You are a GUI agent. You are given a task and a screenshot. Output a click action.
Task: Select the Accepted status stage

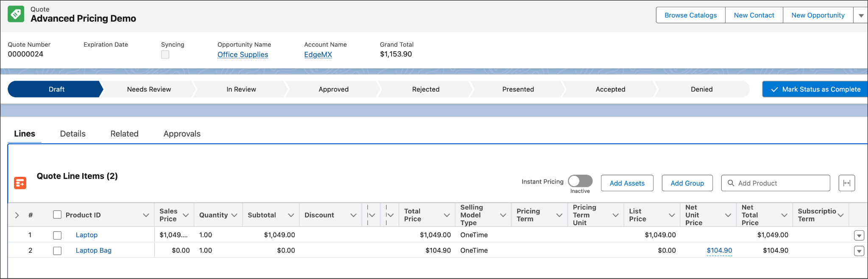610,89
